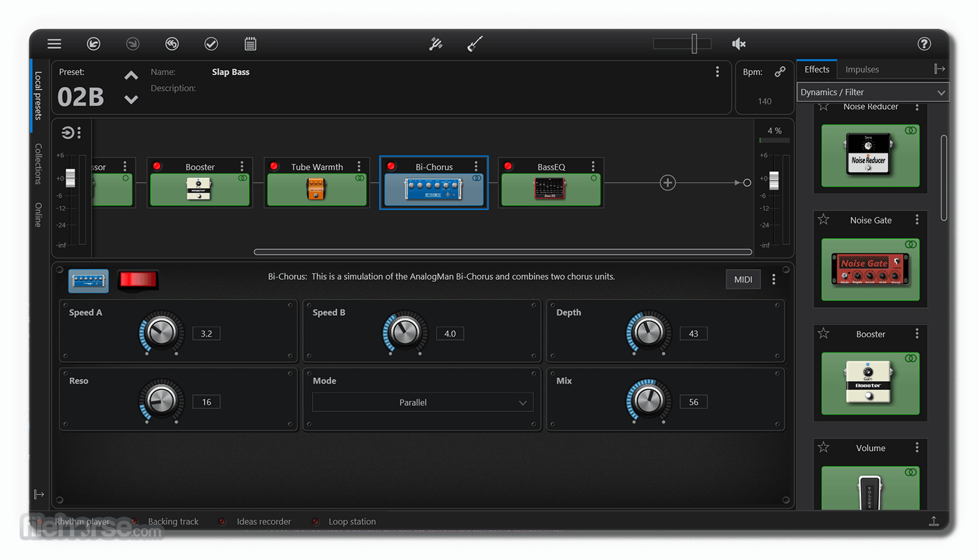
Task: Click the upload icon in bottom bar
Action: point(934,521)
